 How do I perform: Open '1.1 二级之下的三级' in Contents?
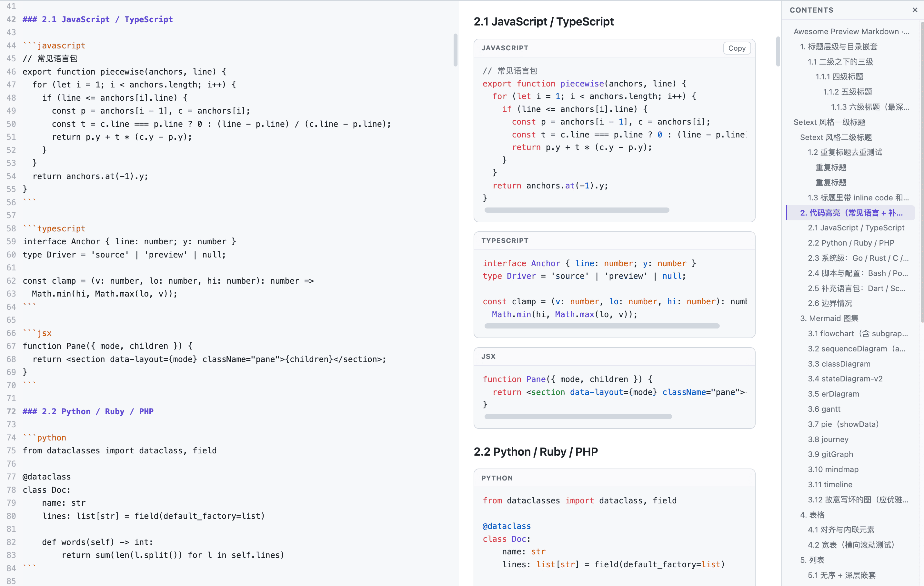(840, 62)
